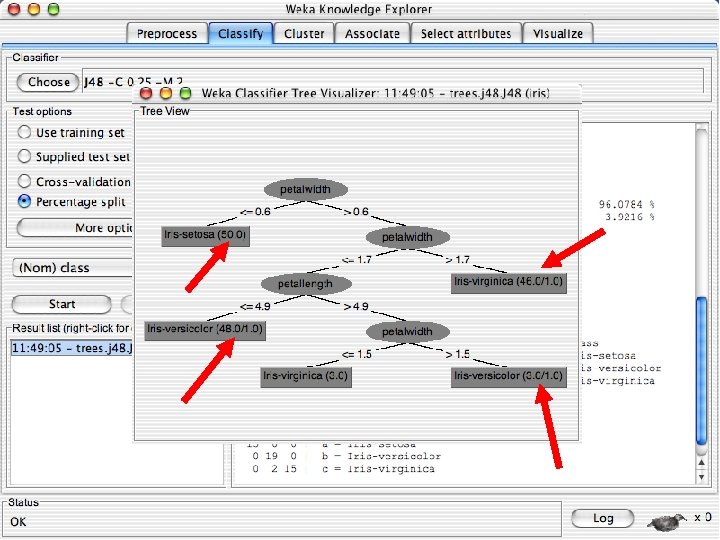Click the Iris-virginica (46.0/1.0) leaf
This screenshot has height=540, width=720.
(x=508, y=282)
